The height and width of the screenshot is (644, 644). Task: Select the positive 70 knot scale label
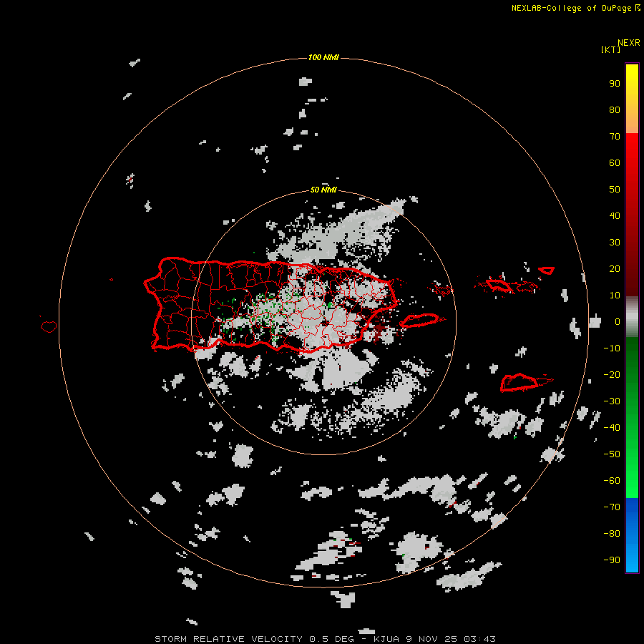pos(615,137)
